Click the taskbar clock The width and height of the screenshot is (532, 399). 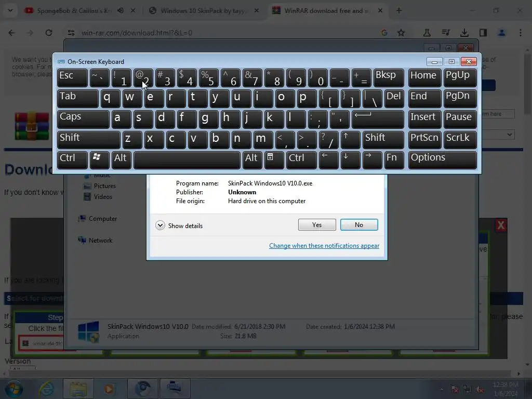506,389
